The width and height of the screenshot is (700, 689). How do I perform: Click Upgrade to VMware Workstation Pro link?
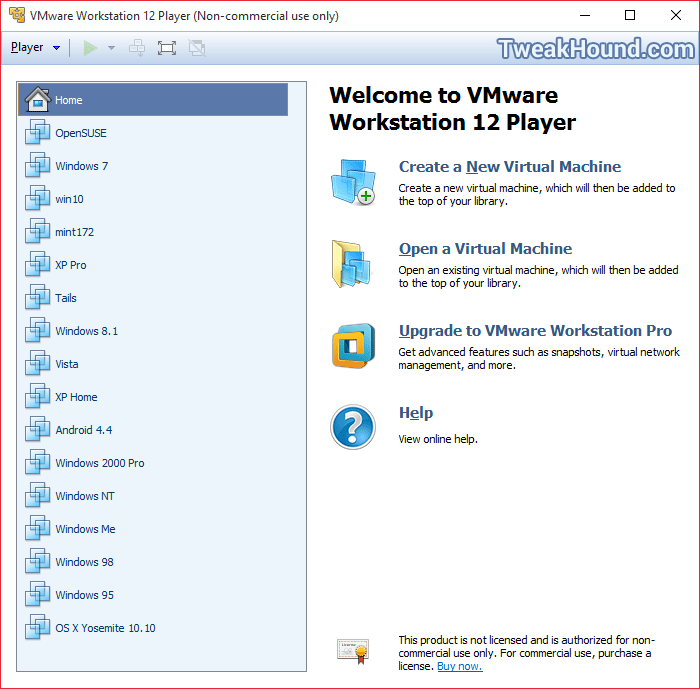[x=535, y=331]
